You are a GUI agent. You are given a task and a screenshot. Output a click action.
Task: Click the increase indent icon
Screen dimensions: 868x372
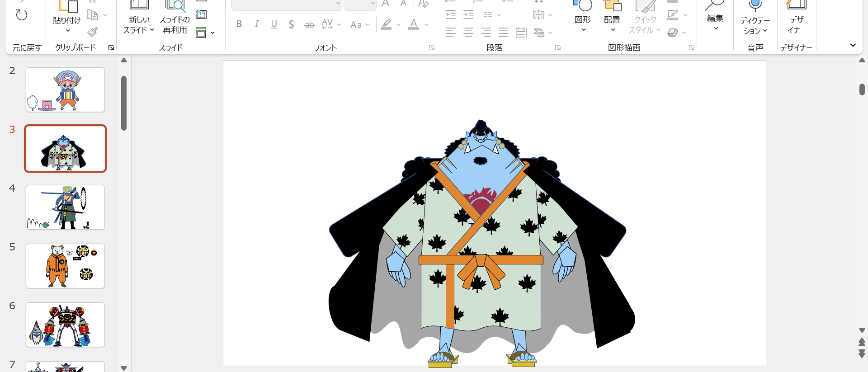(x=468, y=15)
